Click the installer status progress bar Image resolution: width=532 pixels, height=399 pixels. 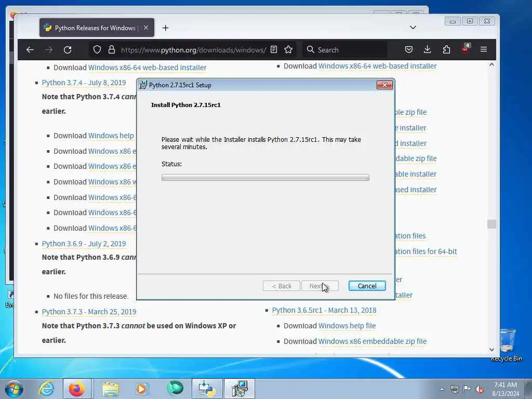(x=265, y=178)
